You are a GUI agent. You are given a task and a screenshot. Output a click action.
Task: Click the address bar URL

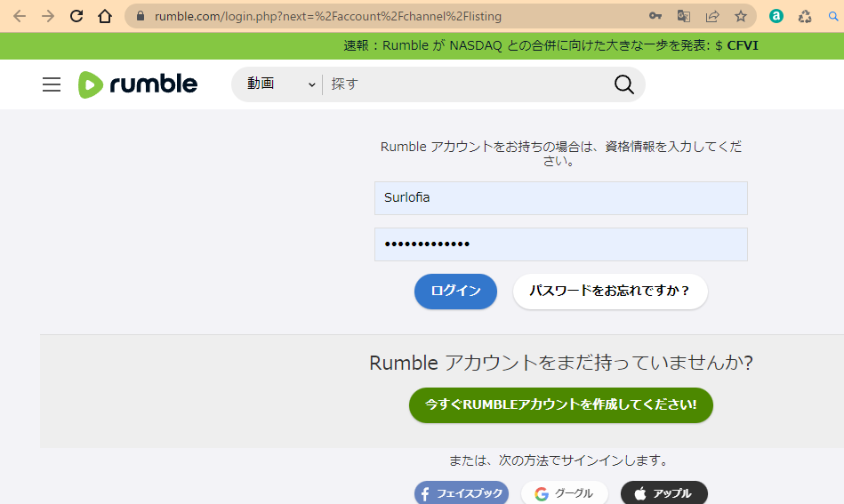[328, 17]
